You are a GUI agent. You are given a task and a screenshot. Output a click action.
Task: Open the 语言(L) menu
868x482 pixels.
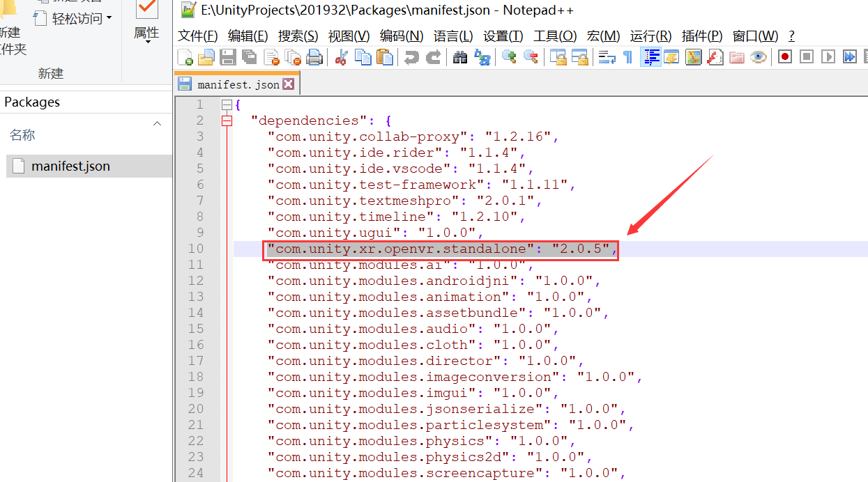(453, 36)
